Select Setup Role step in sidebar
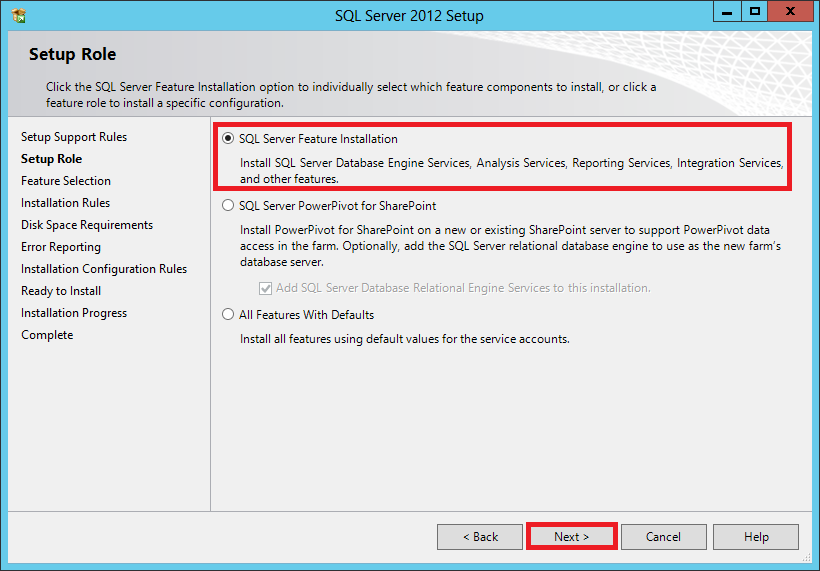This screenshot has width=820, height=571. (52, 159)
